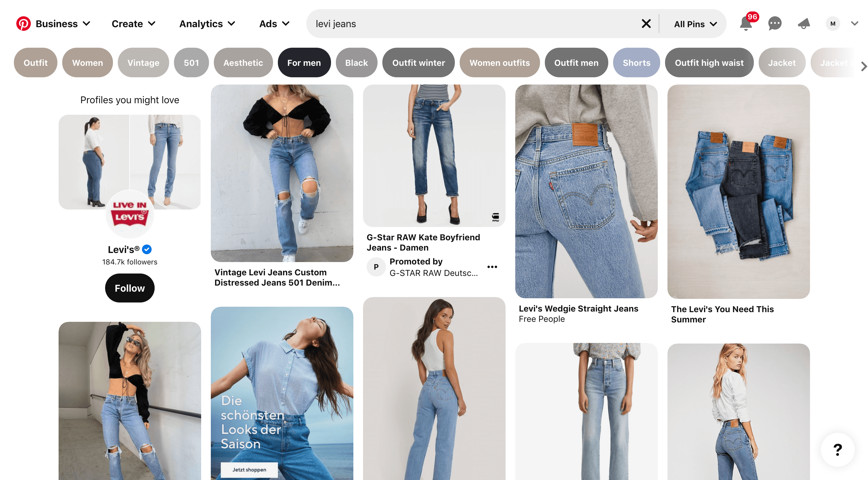Click the account avatar M icon
Viewport: 868px width, 480px height.
[x=833, y=24]
